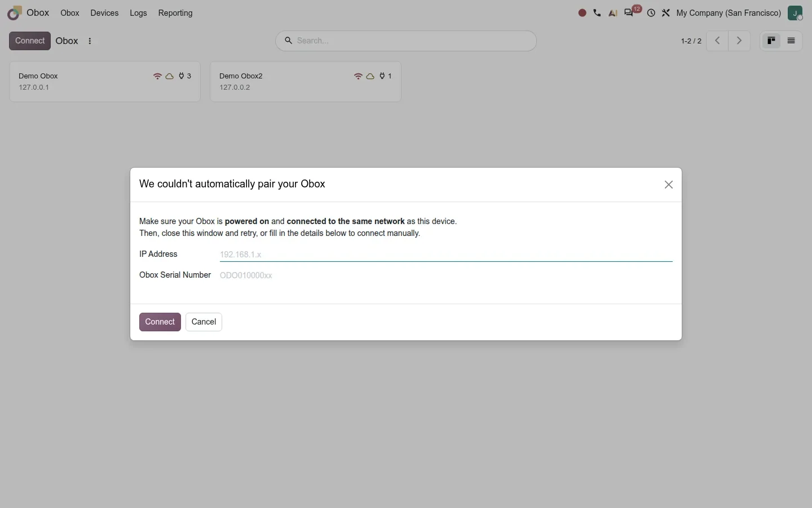
Task: Open the Obox menu item
Action: point(70,13)
